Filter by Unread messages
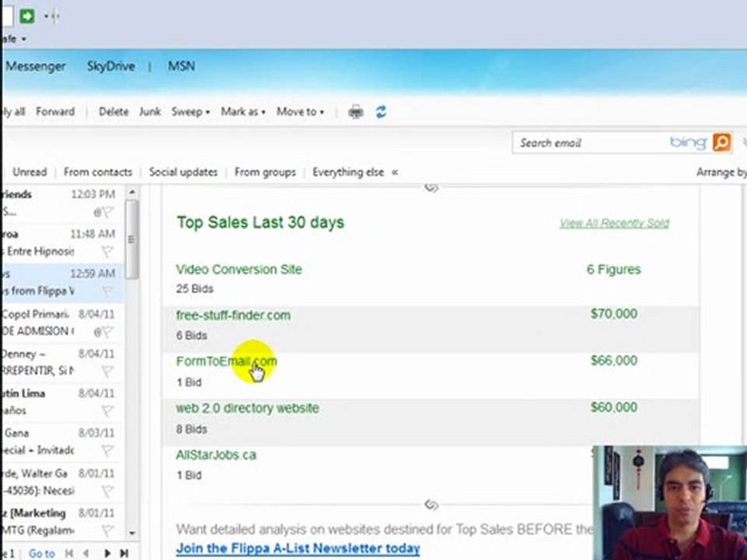The width and height of the screenshot is (747, 560). tap(30, 173)
